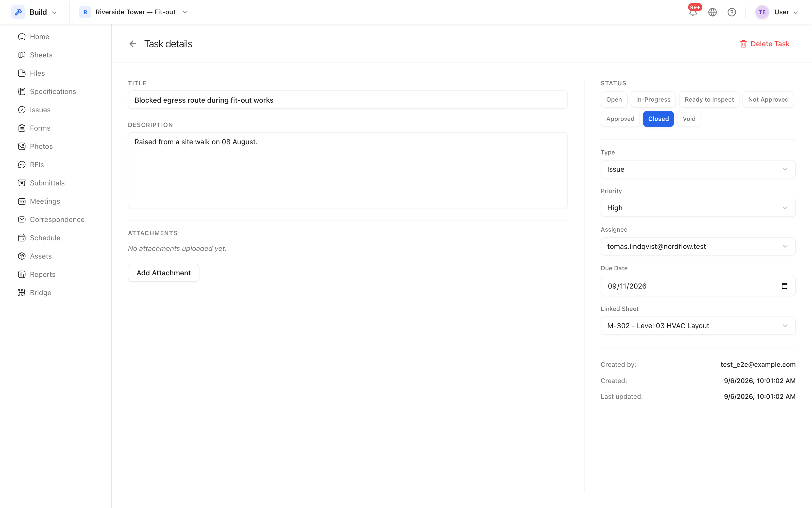Click the Schedule sidebar icon

click(22, 238)
